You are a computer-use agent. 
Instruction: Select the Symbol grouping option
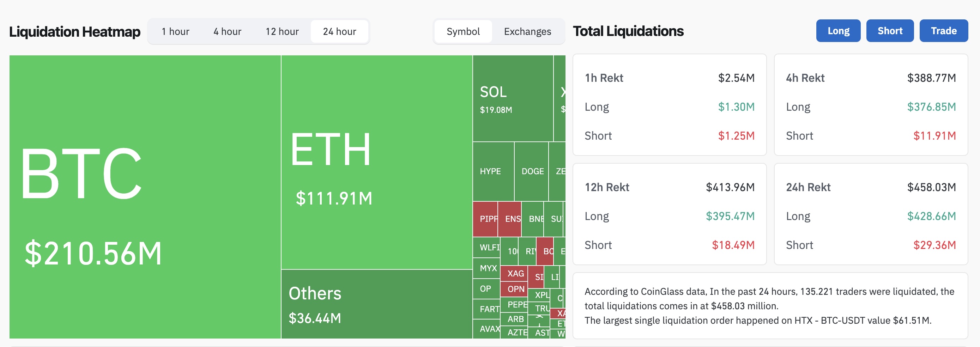[x=463, y=31]
